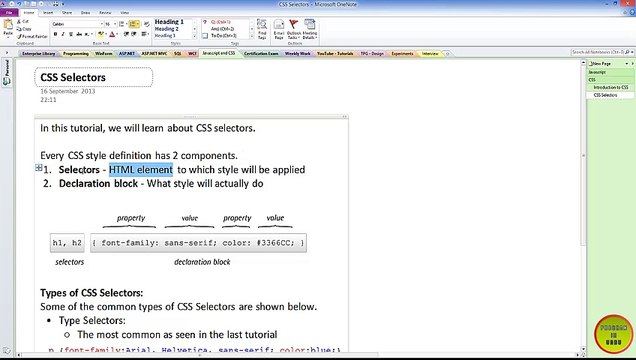636x360 pixels.
Task: Minimize the ribbon with the caret icon
Action: (625, 13)
